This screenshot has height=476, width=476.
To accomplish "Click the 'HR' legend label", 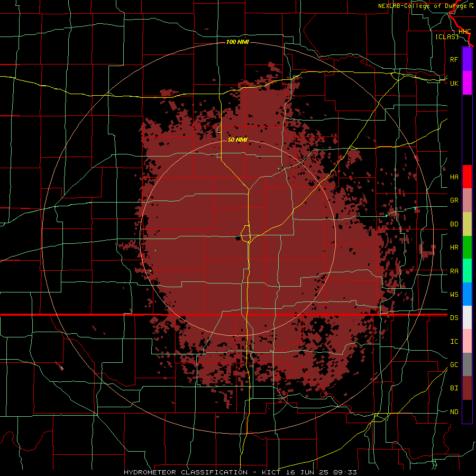I will click(454, 248).
